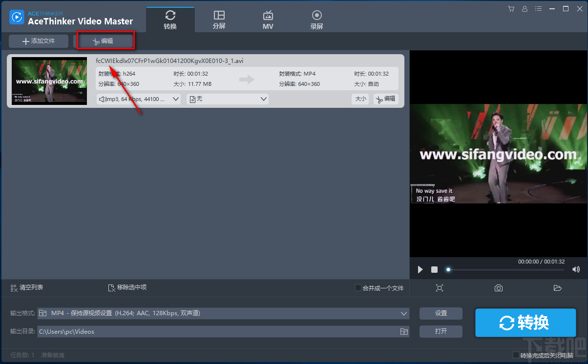Screen dimensions: 588x364
Task: Open the shopping cart in the title bar
Action: coord(511,8)
